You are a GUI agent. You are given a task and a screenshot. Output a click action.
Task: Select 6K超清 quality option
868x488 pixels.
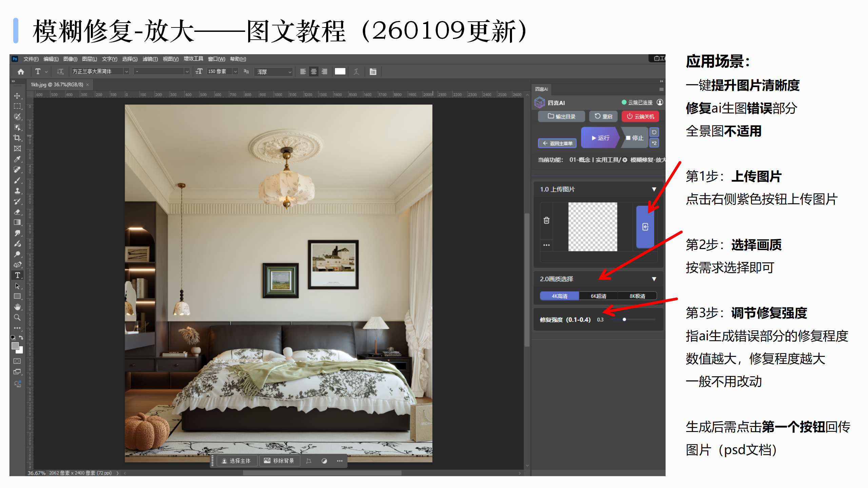598,296
